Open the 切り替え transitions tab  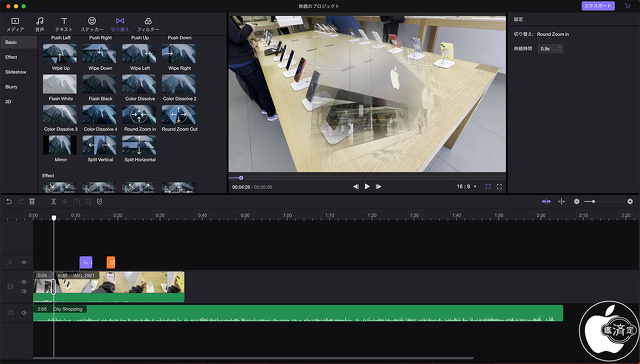point(120,24)
